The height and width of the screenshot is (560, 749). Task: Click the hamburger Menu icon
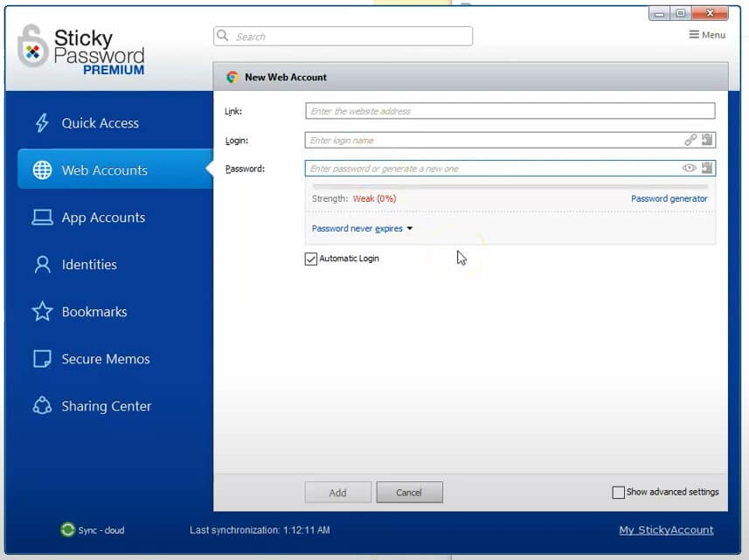tap(694, 34)
